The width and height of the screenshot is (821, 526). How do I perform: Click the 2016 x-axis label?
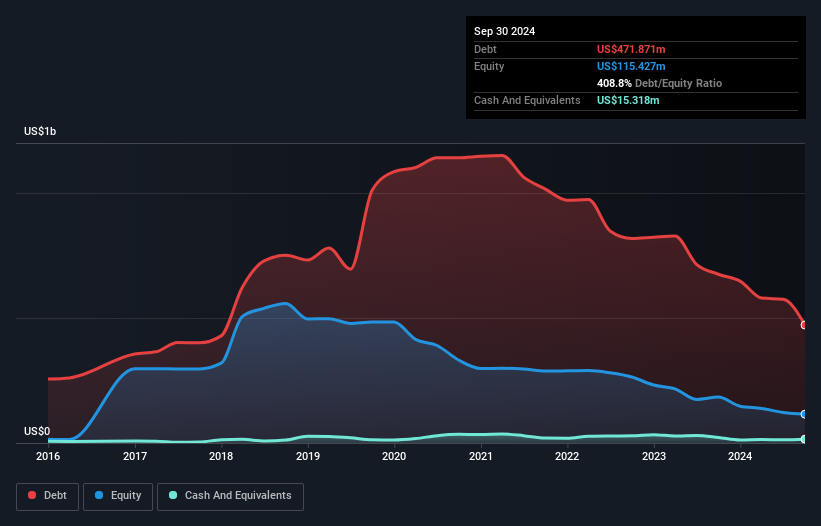48,456
